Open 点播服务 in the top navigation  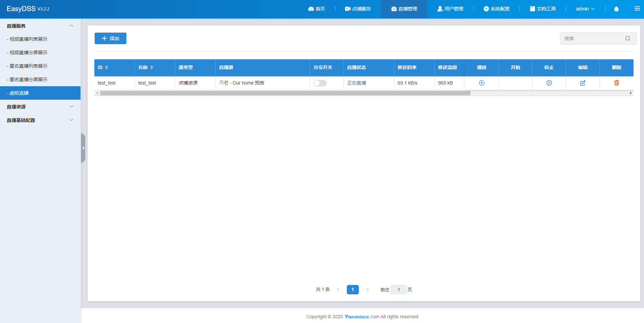point(358,9)
